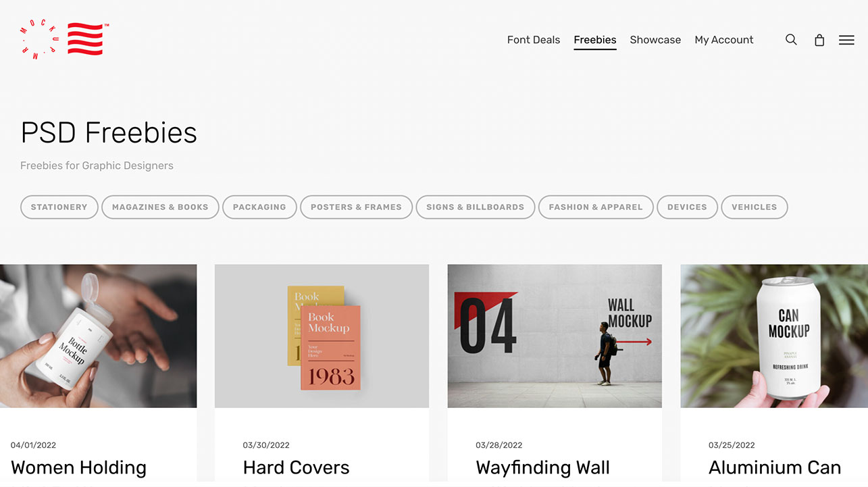Image resolution: width=868 pixels, height=487 pixels.
Task: Filter by Fashion & Apparel category
Action: pyautogui.click(x=596, y=207)
